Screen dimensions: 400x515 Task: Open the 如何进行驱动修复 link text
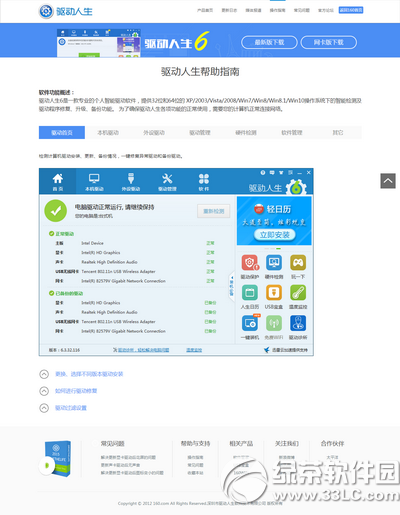coord(76,391)
